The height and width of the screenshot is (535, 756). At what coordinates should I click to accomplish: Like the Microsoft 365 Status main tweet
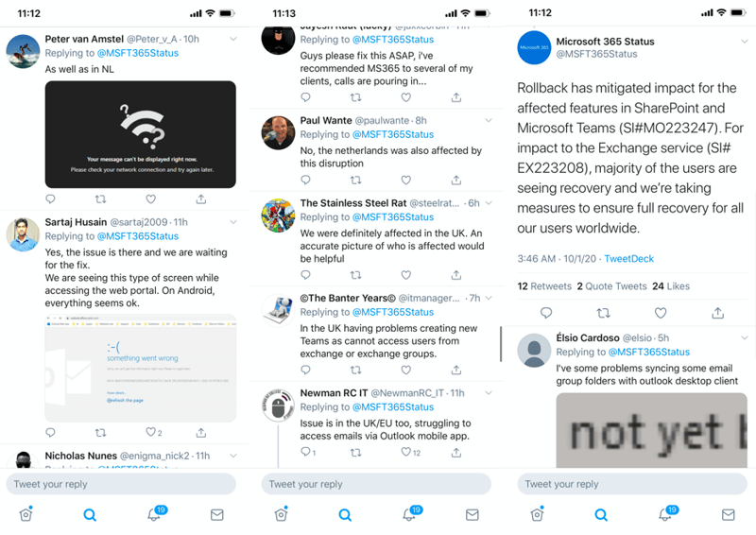(661, 313)
